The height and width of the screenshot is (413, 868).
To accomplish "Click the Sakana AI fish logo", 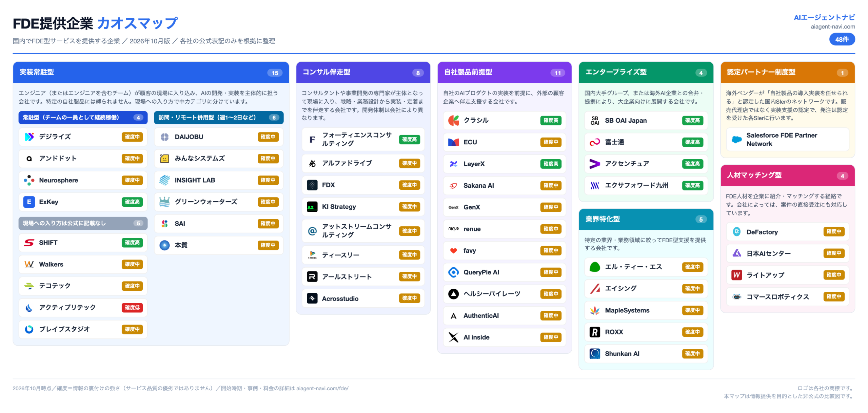I will pyautogui.click(x=454, y=186).
